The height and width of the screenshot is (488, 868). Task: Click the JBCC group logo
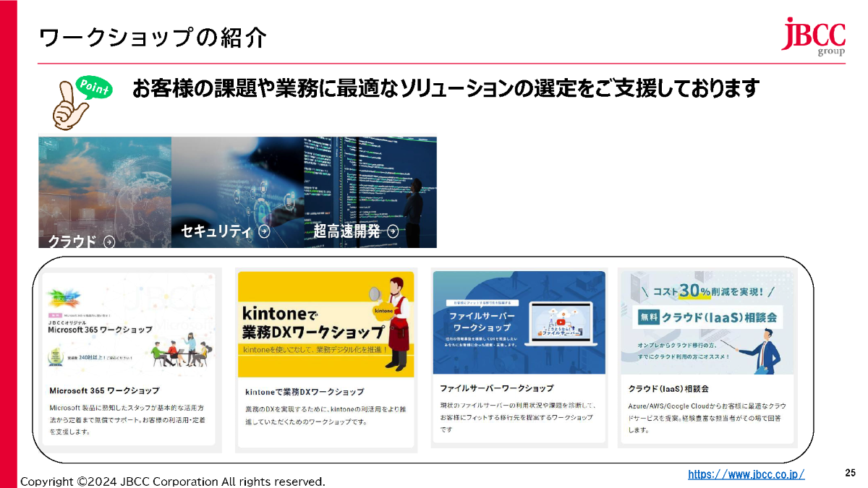click(813, 36)
